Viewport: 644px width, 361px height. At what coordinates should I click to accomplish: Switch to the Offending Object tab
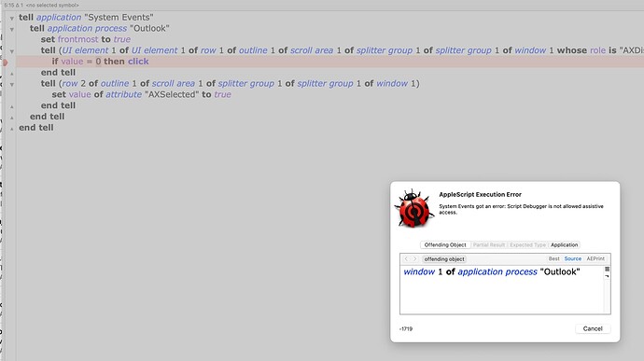(x=445, y=244)
